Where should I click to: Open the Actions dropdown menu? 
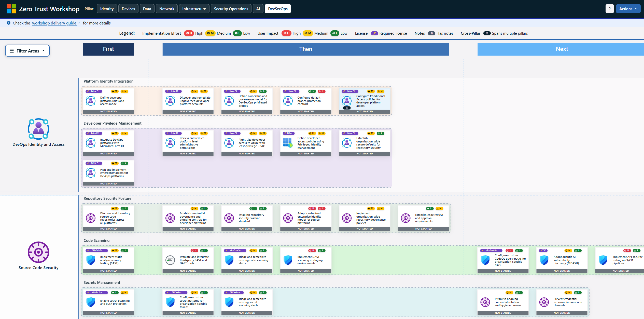(628, 9)
